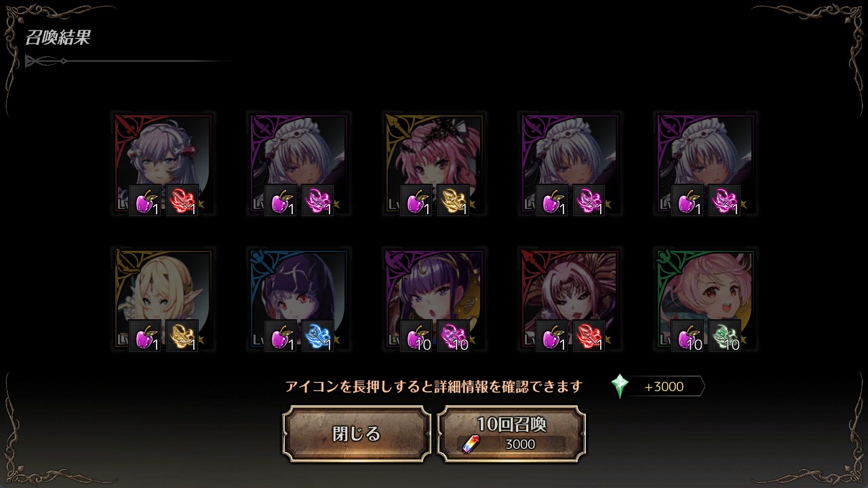Click the magenta wing fragment icon showing 10
The height and width of the screenshot is (488, 868).
click(454, 336)
